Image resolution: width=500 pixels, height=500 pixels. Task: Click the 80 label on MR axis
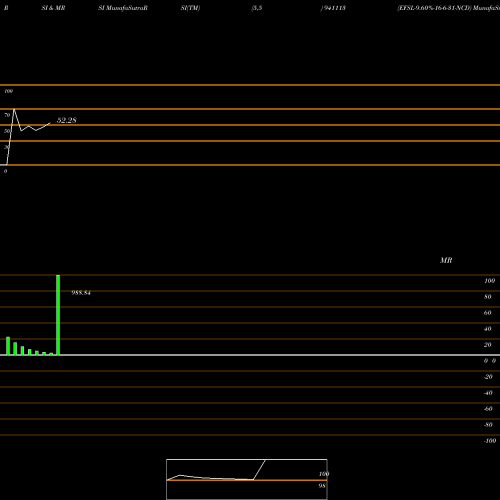[488, 297]
